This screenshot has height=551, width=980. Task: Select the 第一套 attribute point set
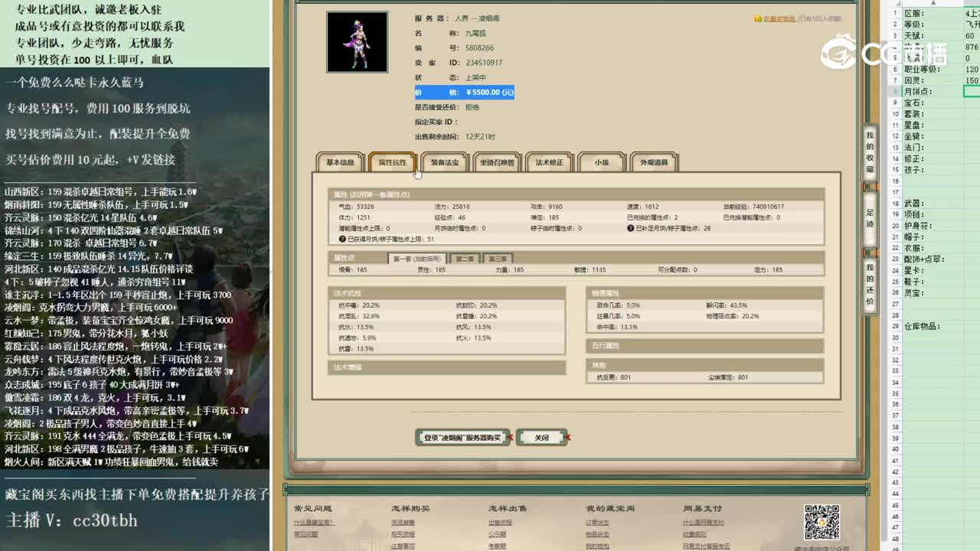(417, 259)
